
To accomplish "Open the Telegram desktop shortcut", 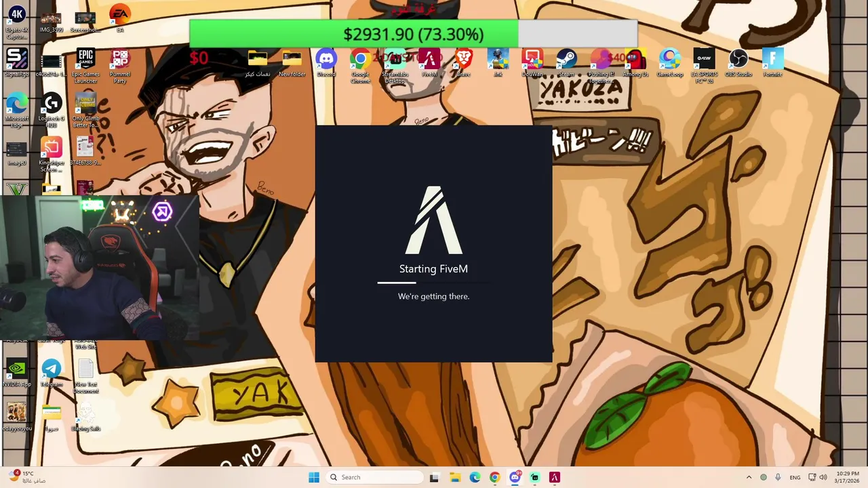I will [51, 373].
